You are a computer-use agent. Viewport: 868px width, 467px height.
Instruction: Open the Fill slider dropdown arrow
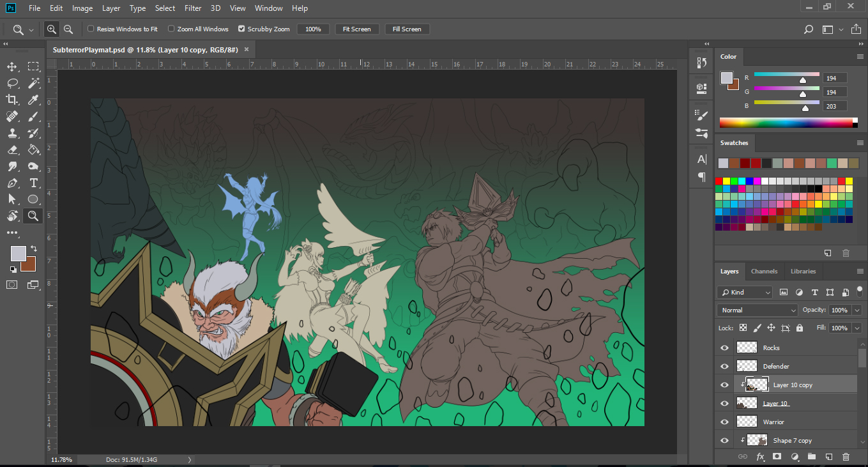(857, 328)
